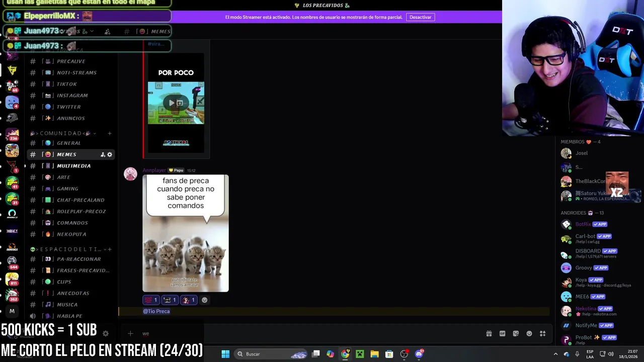Open the sticker picker
The width and height of the screenshot is (644, 362).
[x=516, y=334]
